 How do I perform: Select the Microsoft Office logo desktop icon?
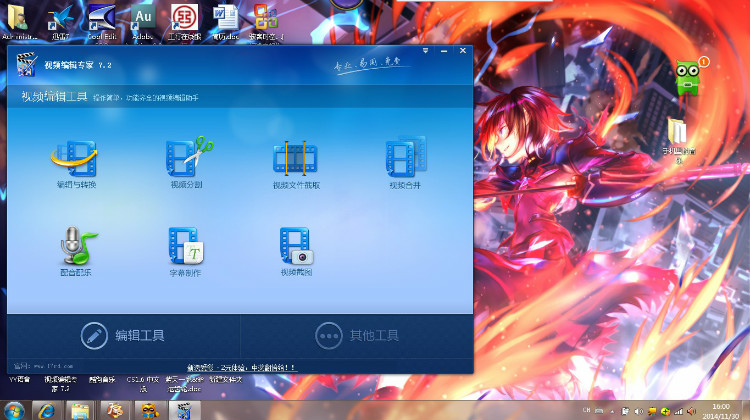tap(266, 22)
